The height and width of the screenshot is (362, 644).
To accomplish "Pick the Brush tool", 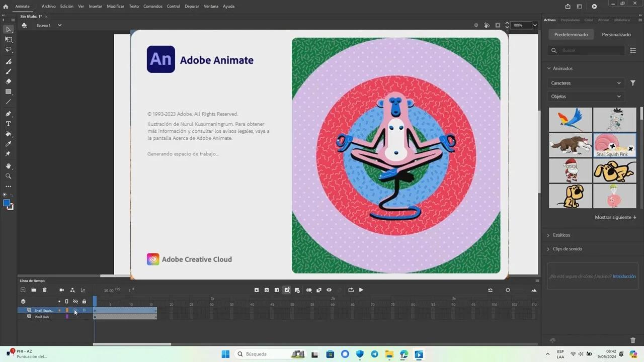I will tap(8, 71).
